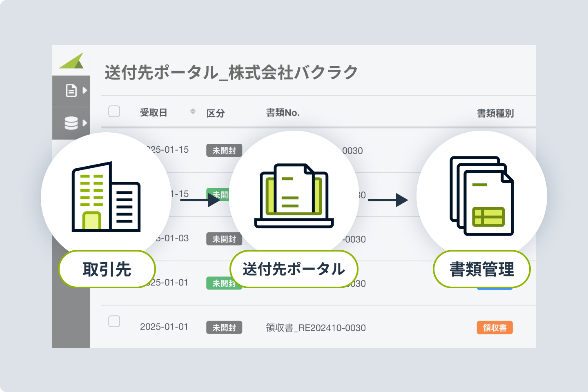Click page title 送付先ポータル_株式会社バクラク
588x392 pixels.
coord(231,73)
